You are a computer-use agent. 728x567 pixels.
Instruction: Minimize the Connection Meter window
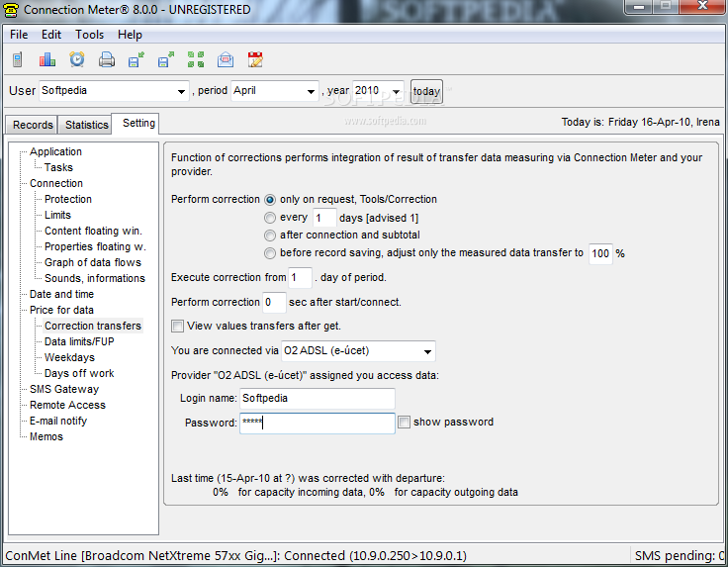click(639, 7)
